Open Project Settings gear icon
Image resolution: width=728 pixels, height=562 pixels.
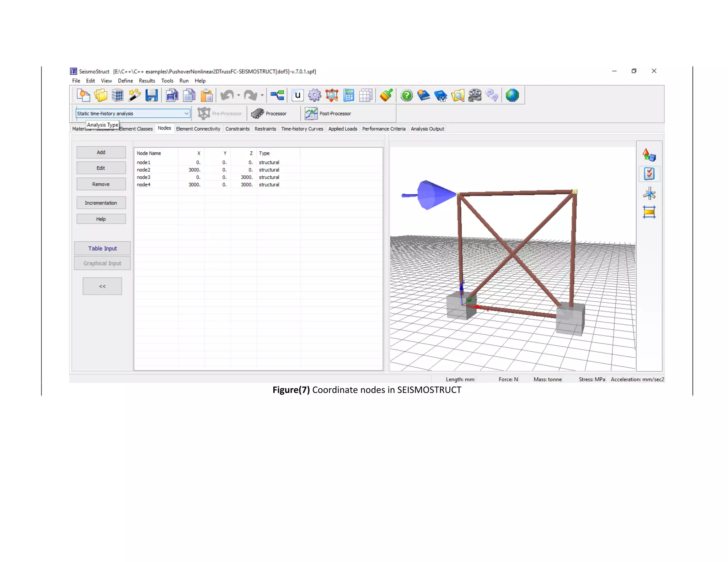pos(315,95)
